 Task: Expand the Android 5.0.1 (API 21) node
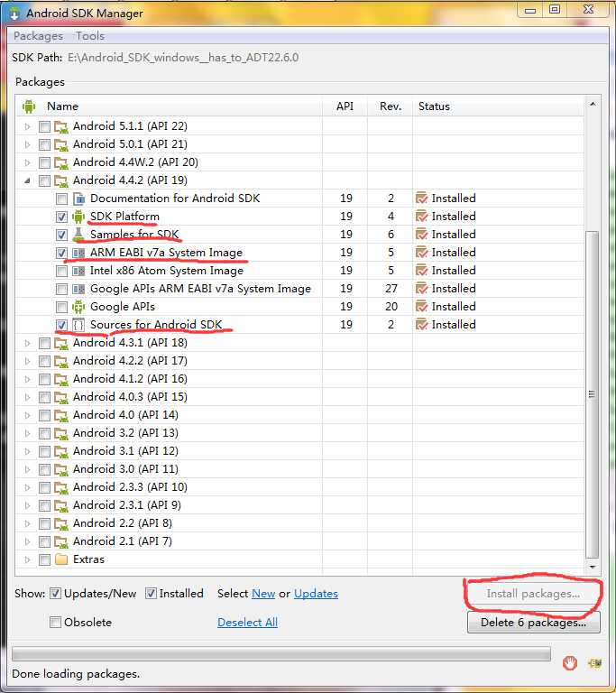pyautogui.click(x=27, y=145)
